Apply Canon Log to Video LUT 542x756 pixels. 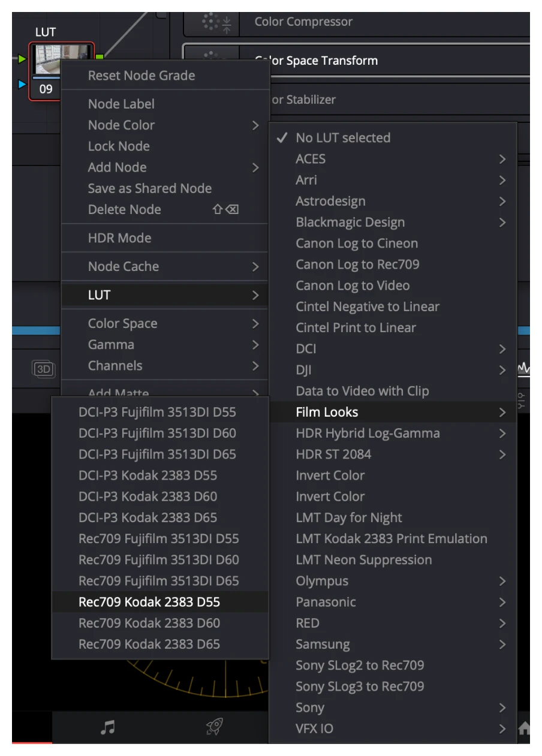(x=393, y=285)
